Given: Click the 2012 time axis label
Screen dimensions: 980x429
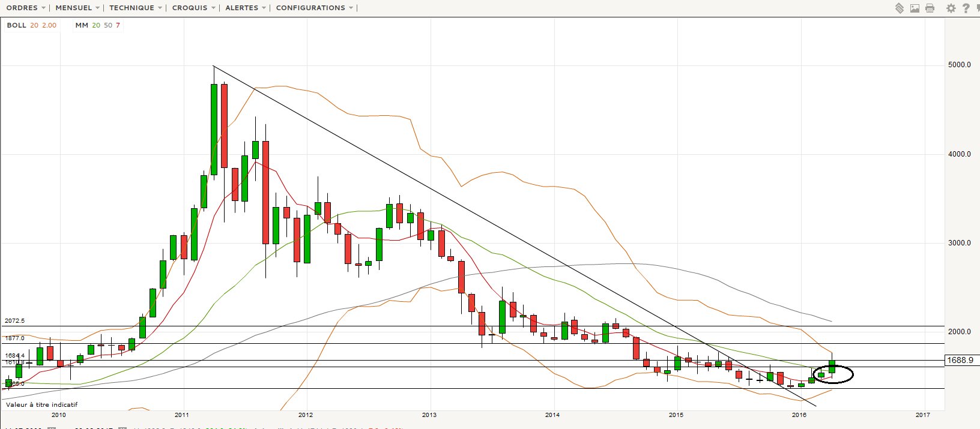Looking at the screenshot, I should (306, 415).
